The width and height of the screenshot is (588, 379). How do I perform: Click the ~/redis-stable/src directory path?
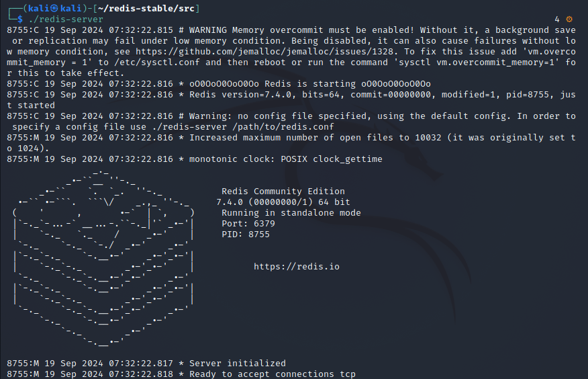(146, 8)
